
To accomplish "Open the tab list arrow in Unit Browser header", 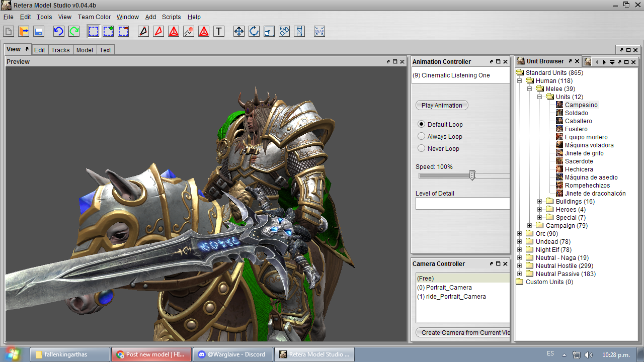I will click(x=612, y=62).
